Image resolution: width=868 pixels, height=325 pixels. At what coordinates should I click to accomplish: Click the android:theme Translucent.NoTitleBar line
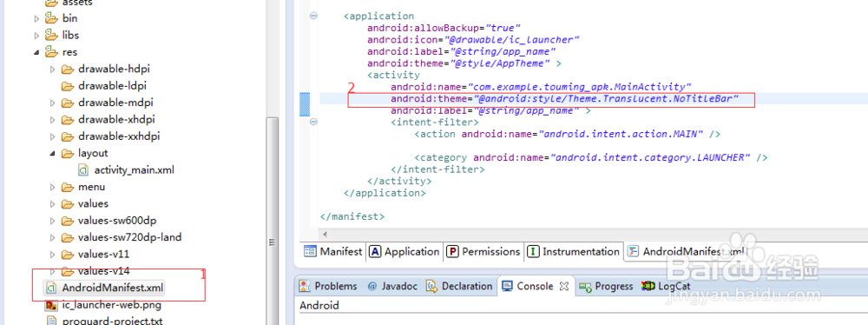tap(565, 99)
